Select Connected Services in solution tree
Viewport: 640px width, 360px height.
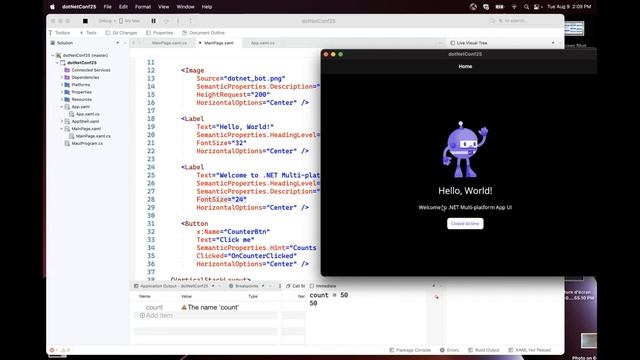91,70
